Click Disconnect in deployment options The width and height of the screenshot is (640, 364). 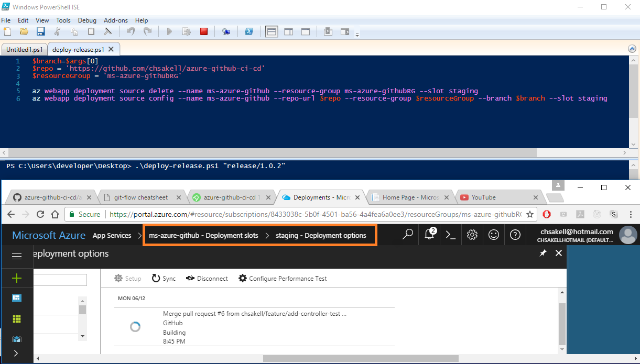pos(207,279)
